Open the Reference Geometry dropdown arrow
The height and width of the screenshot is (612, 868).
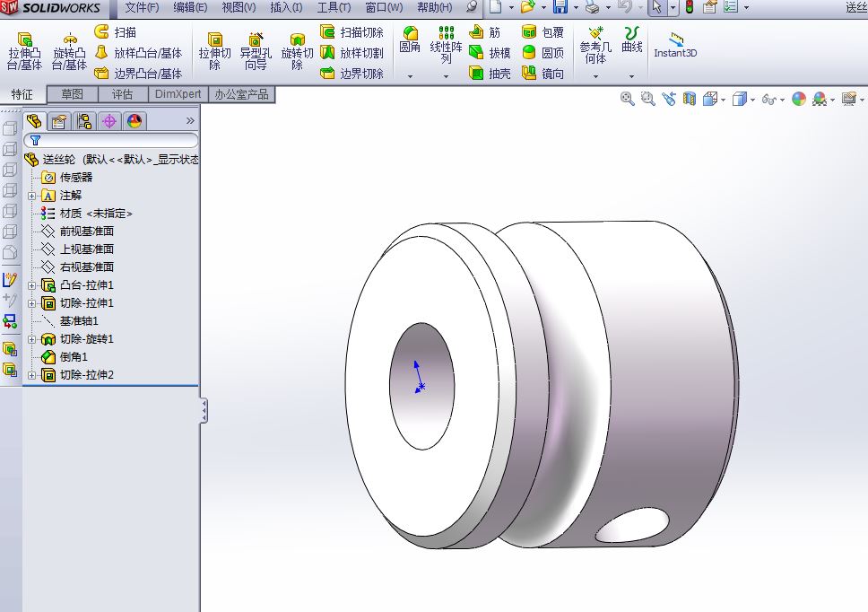[x=595, y=76]
